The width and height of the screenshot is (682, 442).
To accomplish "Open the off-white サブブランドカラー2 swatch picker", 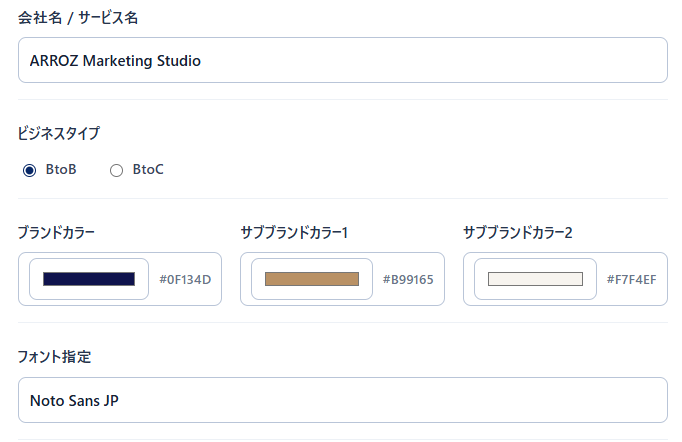I will (x=535, y=279).
